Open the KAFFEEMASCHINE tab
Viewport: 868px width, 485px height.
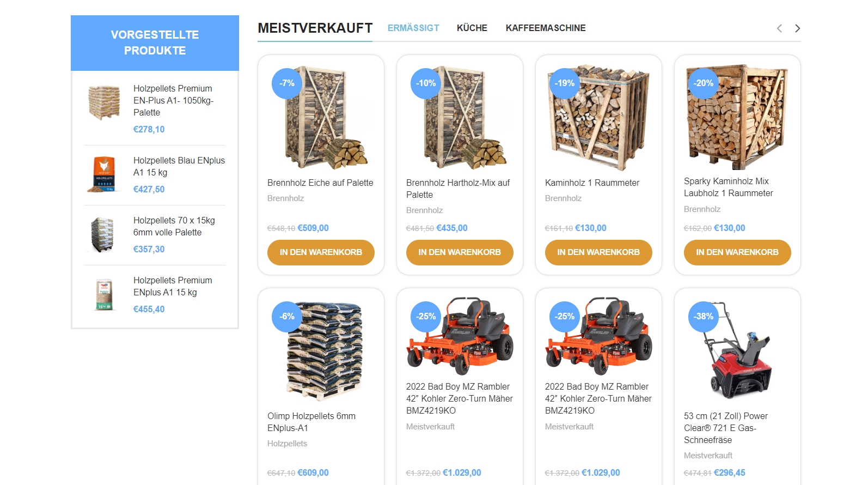point(546,28)
